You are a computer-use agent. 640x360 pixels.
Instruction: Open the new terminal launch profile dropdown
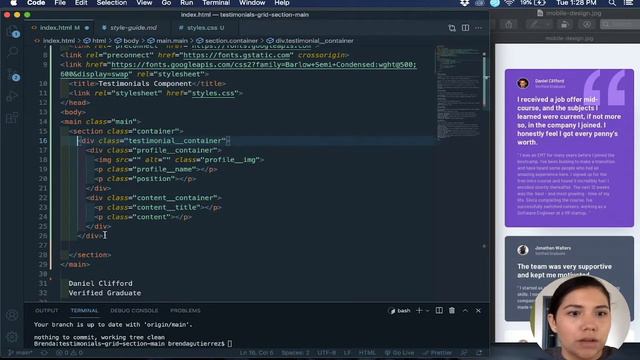[x=427, y=311]
